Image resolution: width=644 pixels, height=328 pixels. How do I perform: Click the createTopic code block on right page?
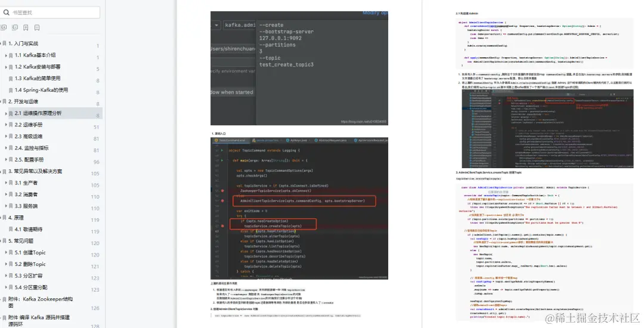[x=544, y=252]
